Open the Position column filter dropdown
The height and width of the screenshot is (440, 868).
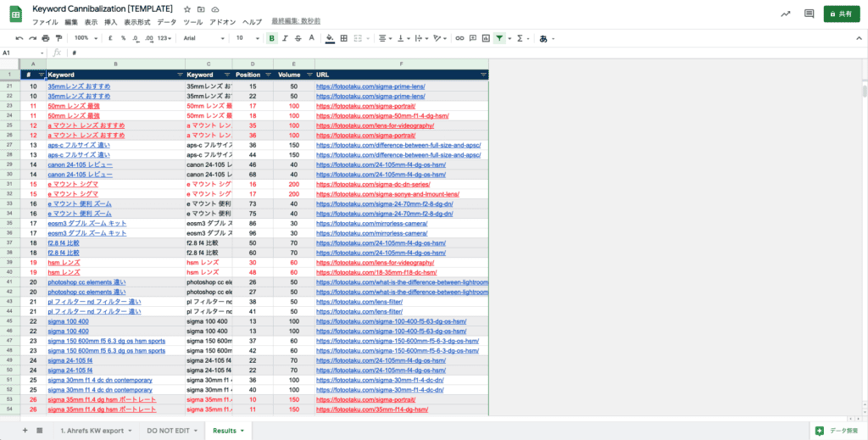pyautogui.click(x=268, y=75)
